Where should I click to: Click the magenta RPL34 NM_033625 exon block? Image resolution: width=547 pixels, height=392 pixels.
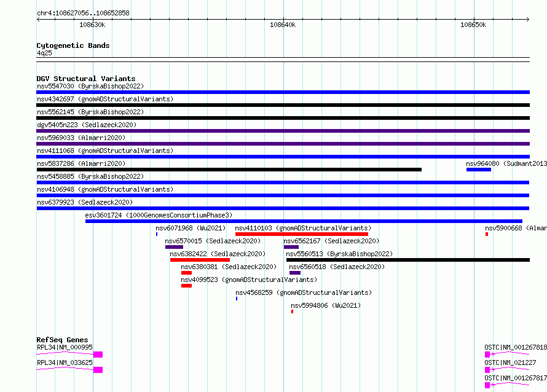98,370
